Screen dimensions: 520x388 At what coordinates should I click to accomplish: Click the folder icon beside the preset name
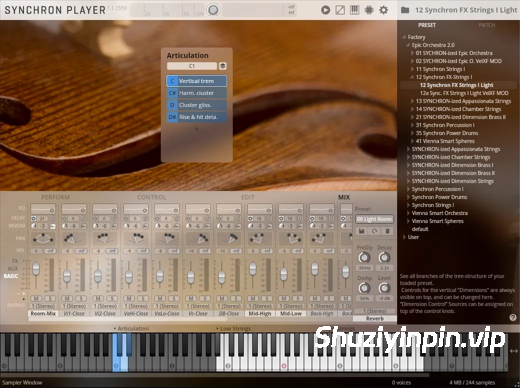[x=405, y=10]
